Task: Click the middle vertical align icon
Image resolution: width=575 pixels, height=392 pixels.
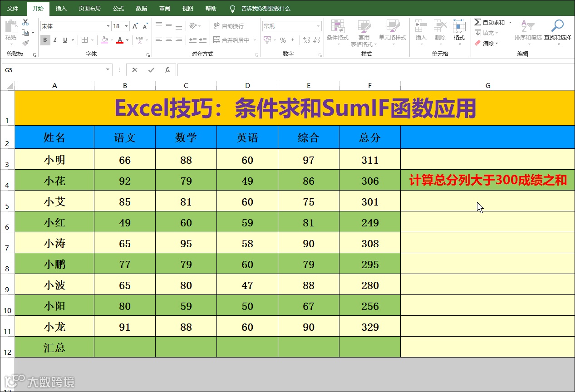Action: [x=169, y=26]
